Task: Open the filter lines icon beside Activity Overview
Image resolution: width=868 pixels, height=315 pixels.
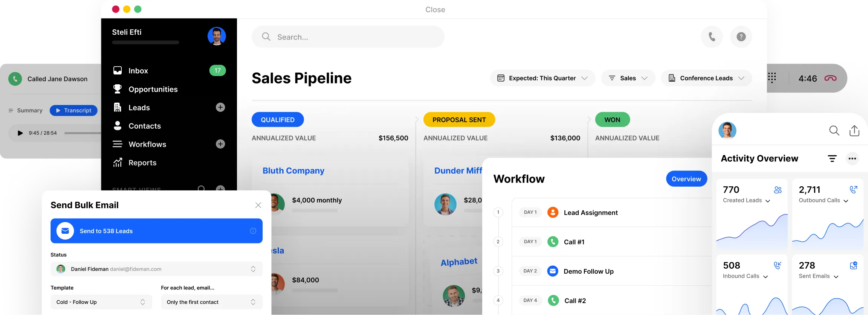Action: [x=832, y=158]
